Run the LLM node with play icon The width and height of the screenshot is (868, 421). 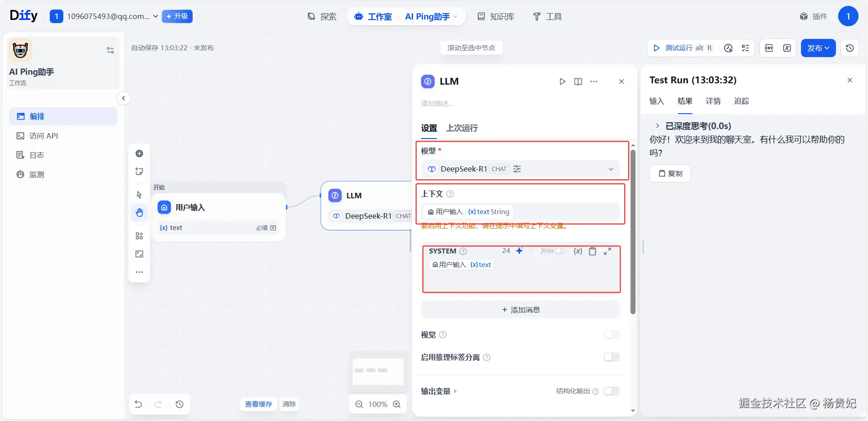(562, 81)
